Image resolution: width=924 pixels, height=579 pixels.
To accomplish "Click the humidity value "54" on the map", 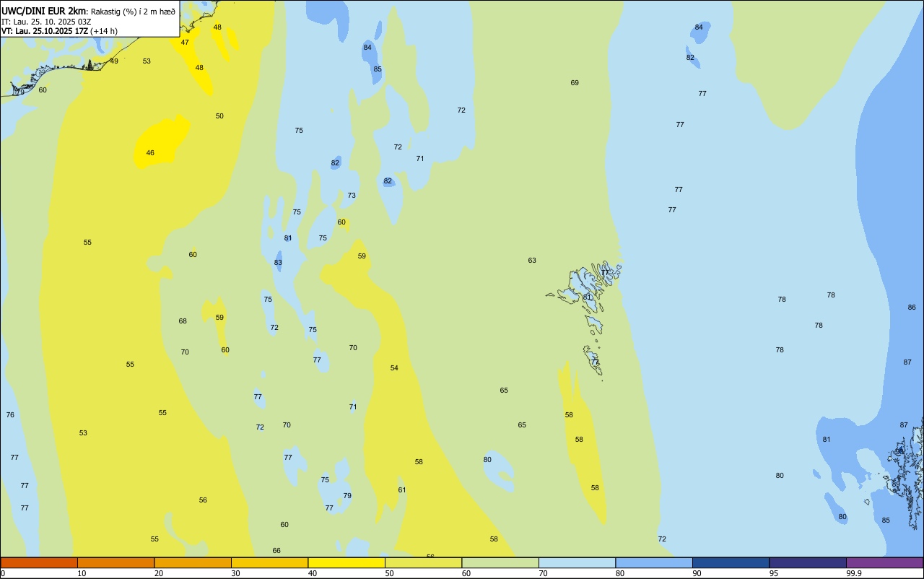I will pyautogui.click(x=394, y=368).
